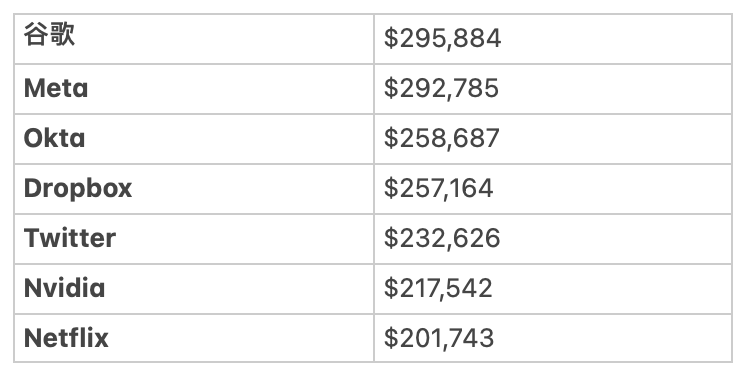The height and width of the screenshot is (372, 744).
Task: Select the Meta company name cell
Action: (194, 89)
